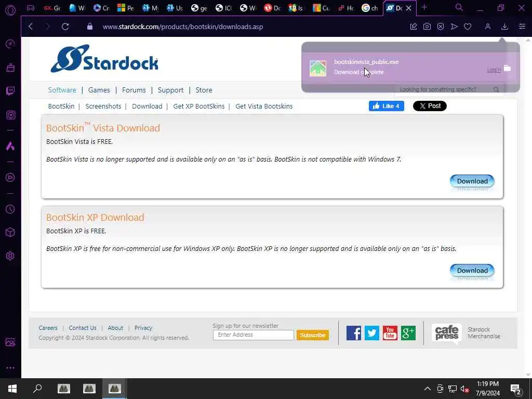The image size is (532, 399).
Task: Reload the current page
Action: tap(65, 26)
